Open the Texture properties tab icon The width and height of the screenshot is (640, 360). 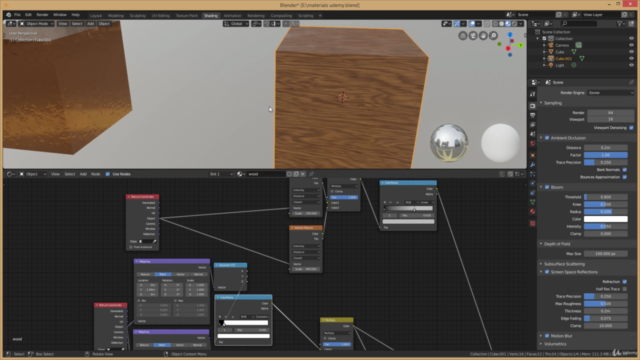[533, 223]
